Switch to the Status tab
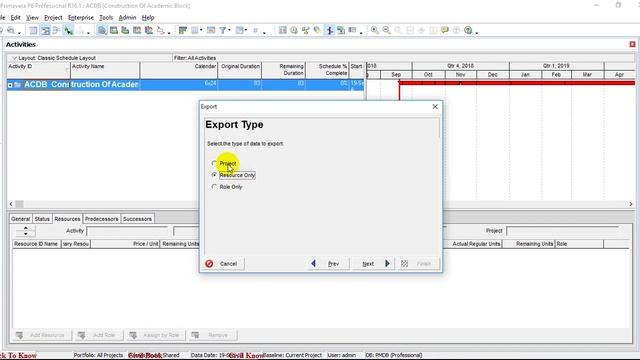Image resolution: width=640 pixels, height=360 pixels. 42,219
